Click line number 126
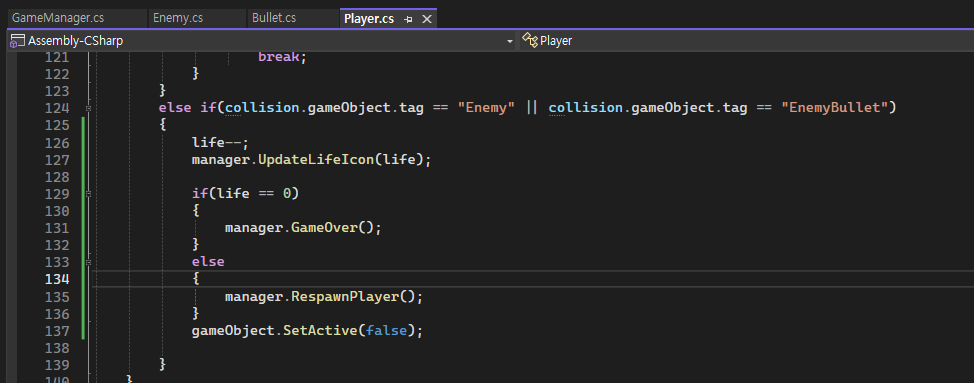 [x=57, y=143]
